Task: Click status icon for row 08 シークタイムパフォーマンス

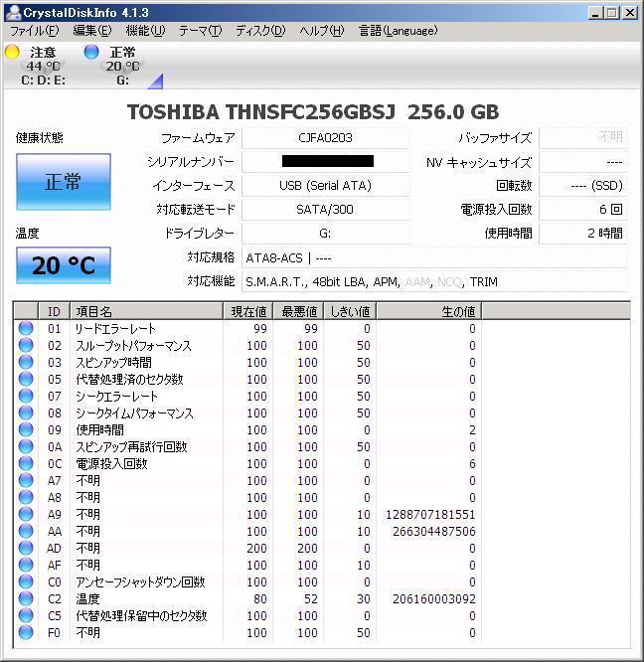Action: tap(26, 413)
